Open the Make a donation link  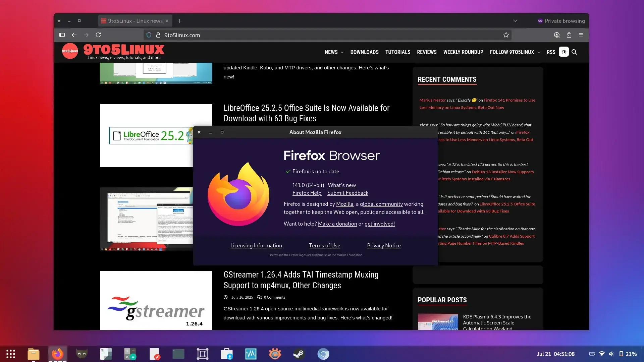tap(337, 224)
